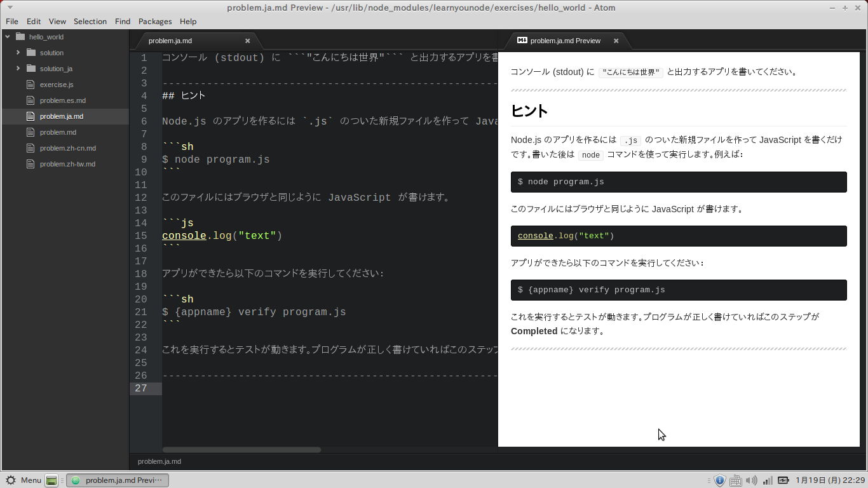
Task: Close the problem.ja.md editor tab
Action: click(x=248, y=41)
